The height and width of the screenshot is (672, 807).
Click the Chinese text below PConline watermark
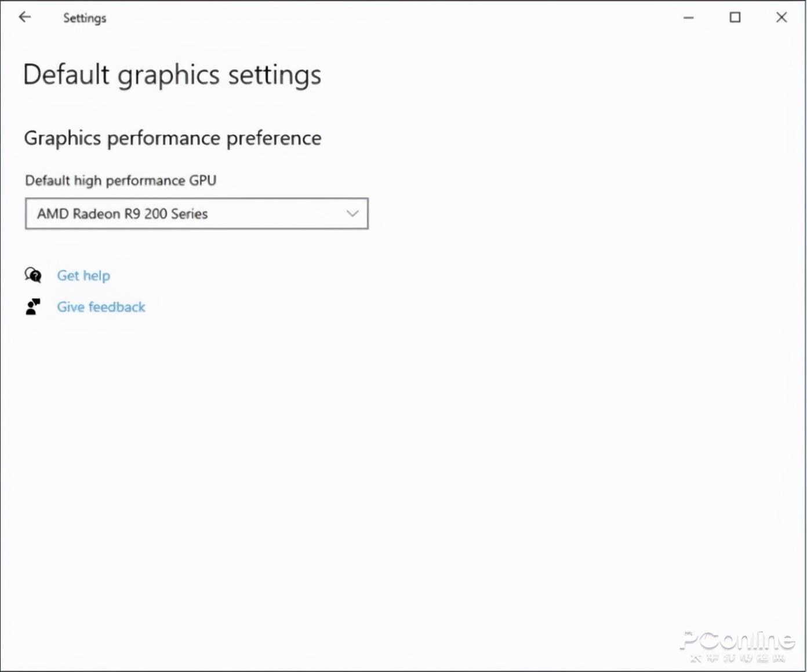737,659
